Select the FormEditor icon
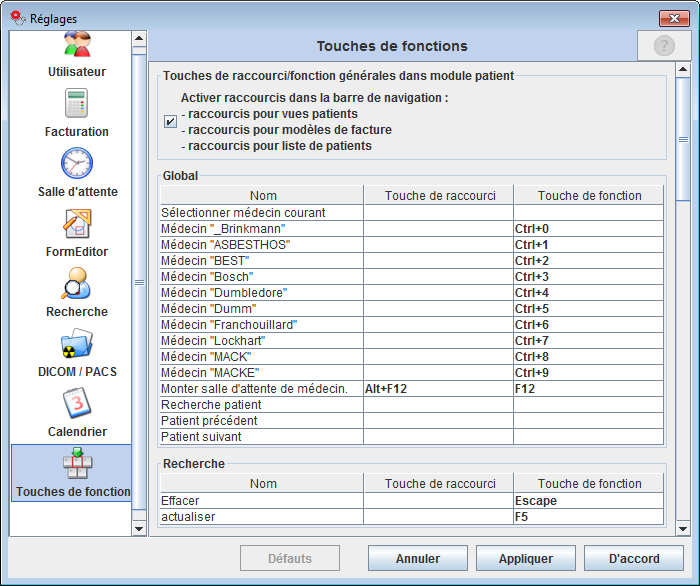 click(x=77, y=224)
